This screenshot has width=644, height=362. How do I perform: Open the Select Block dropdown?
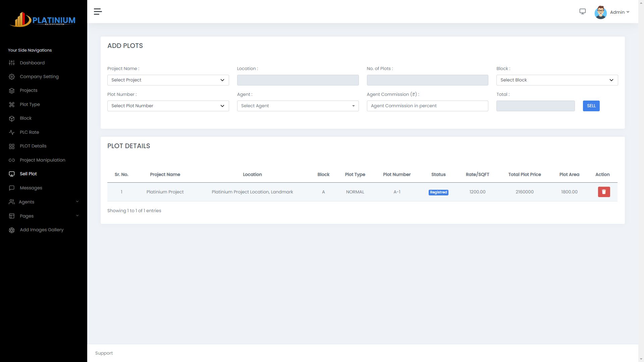coord(557,80)
